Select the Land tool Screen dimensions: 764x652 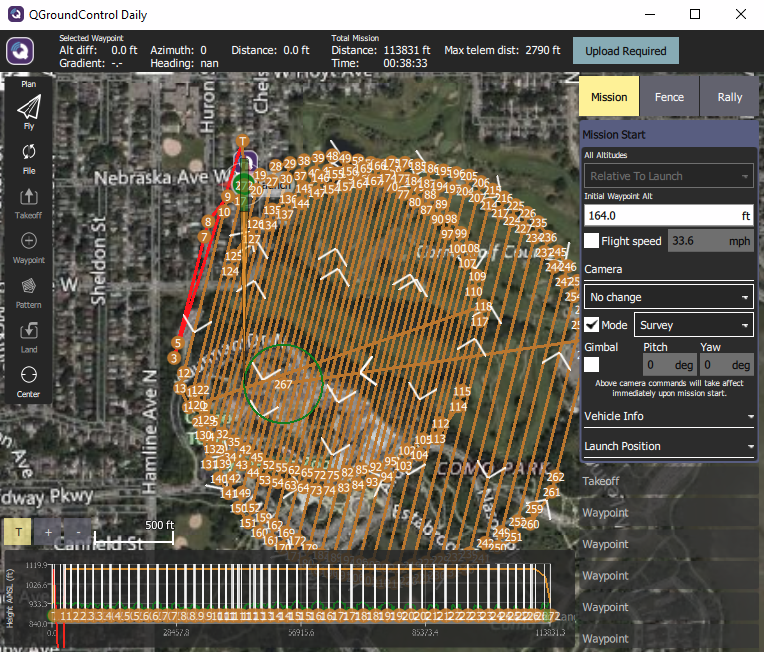pos(29,338)
